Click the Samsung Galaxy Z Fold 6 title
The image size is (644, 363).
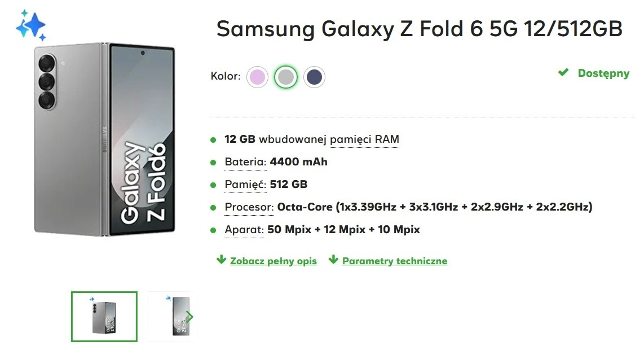tap(419, 29)
